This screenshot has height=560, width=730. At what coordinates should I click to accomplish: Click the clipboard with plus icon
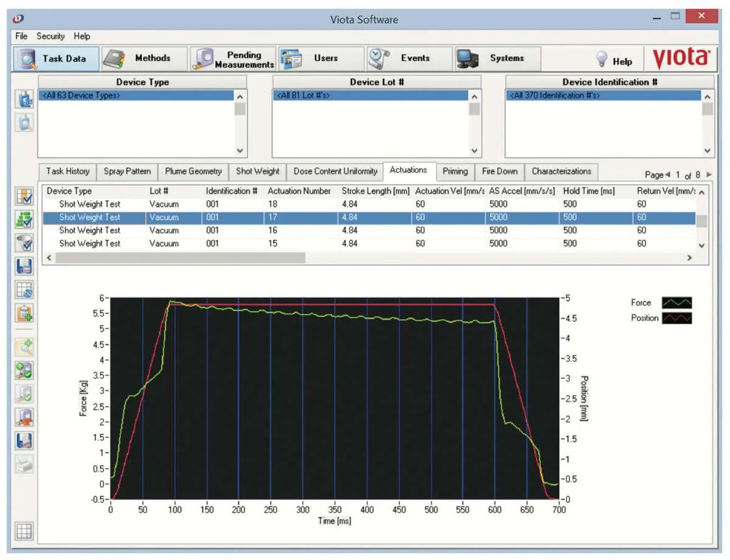pos(24,312)
